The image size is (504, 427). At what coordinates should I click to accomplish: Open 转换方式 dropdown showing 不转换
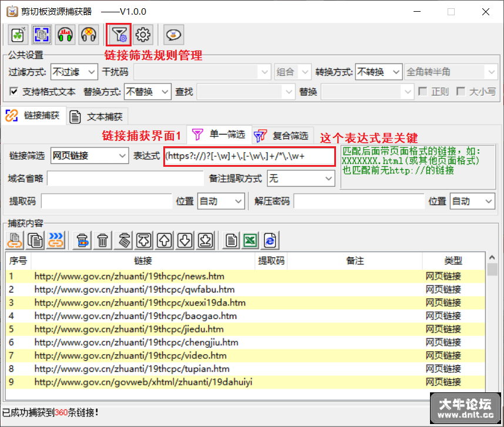click(x=379, y=72)
